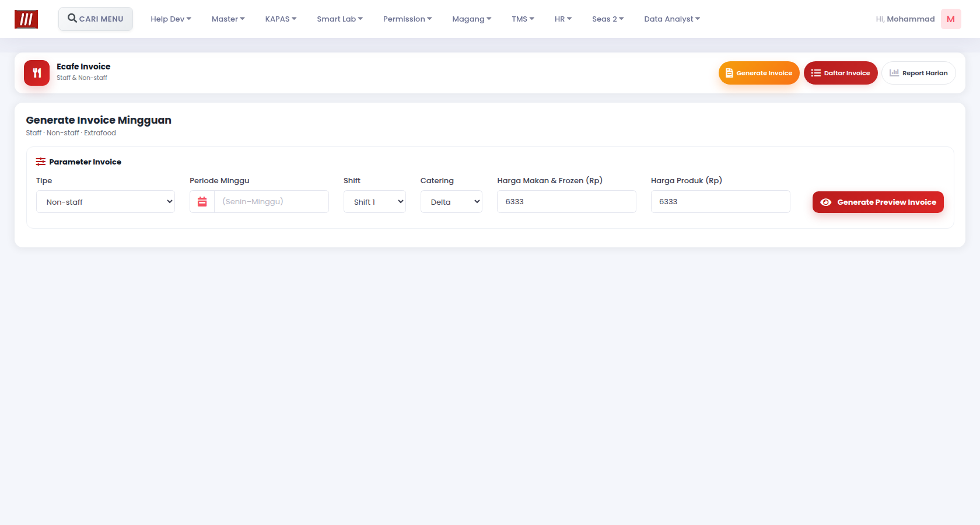Open the CARI MENU search button

click(96, 19)
